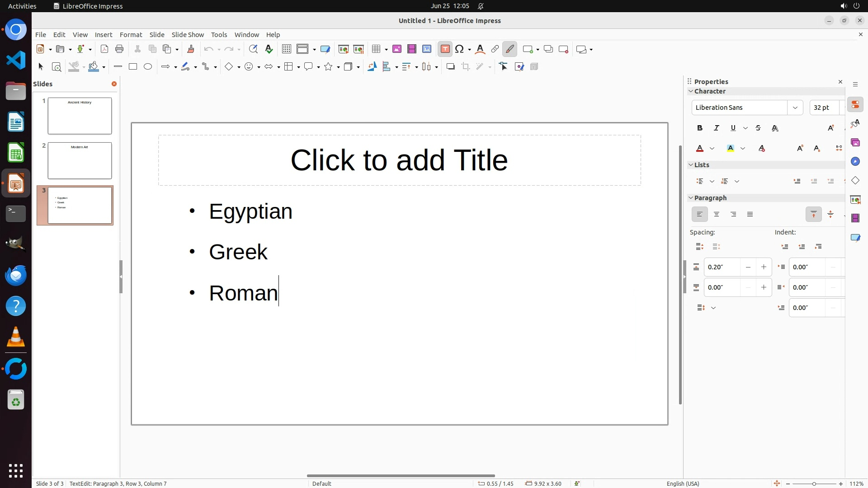The height and width of the screenshot is (488, 868).
Task: Click the 'Click to add Title' placeholder
Action: coord(399,160)
